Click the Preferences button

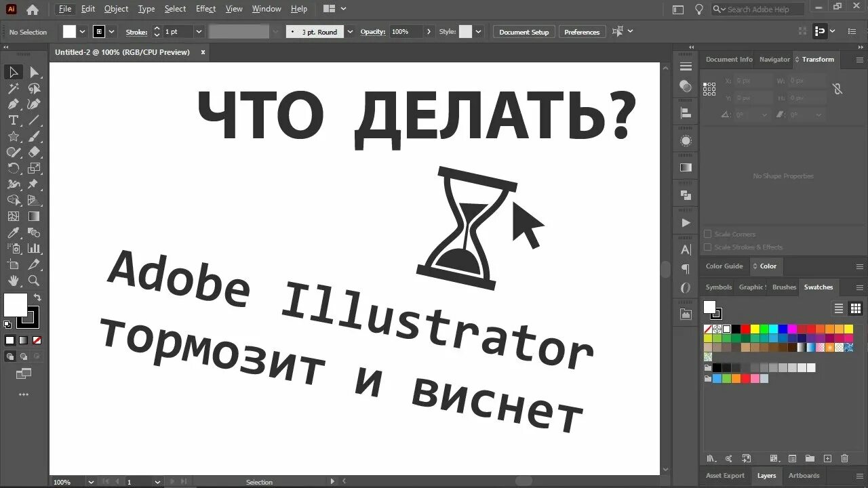pyautogui.click(x=582, y=32)
